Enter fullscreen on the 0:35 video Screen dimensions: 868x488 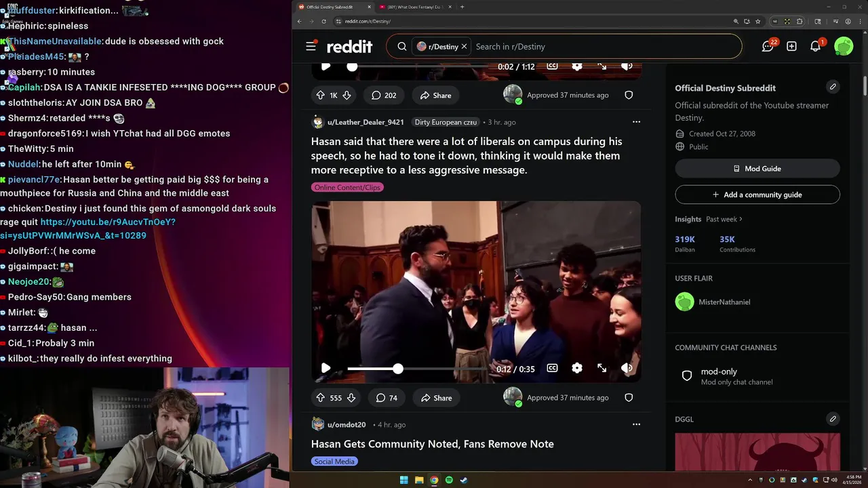pos(601,368)
